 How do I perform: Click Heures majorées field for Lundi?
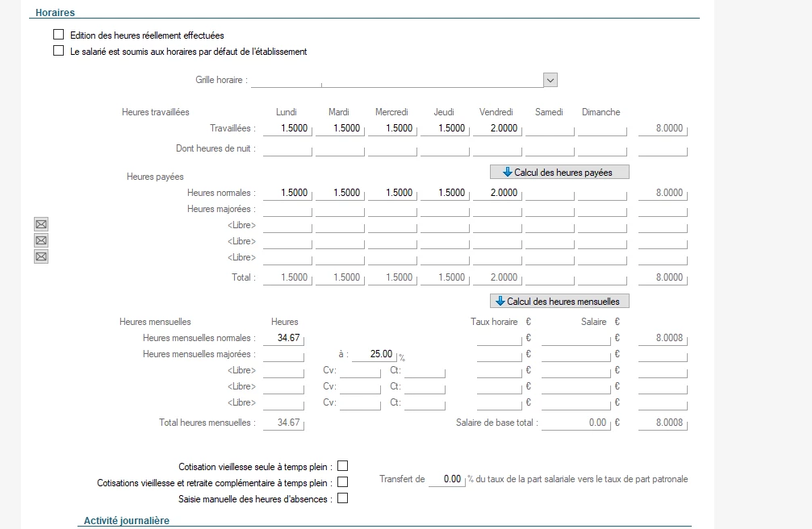287,209
